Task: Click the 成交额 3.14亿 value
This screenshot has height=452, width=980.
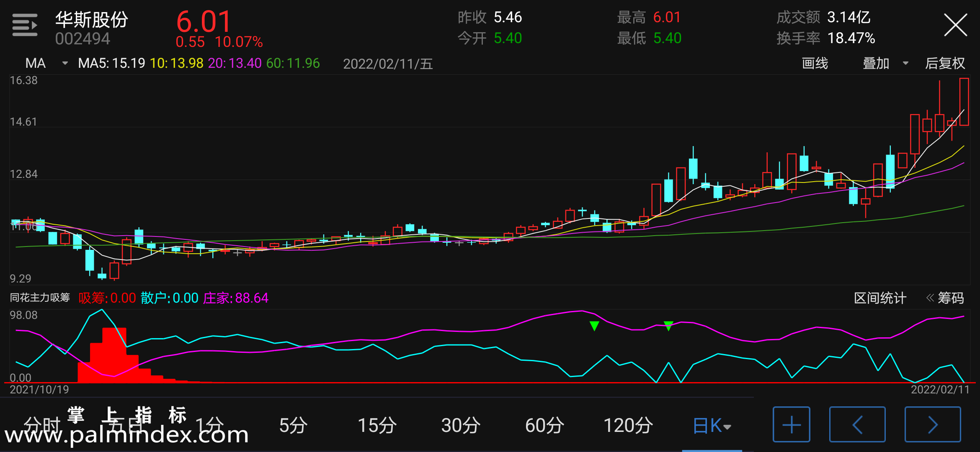Action: pyautogui.click(x=823, y=17)
